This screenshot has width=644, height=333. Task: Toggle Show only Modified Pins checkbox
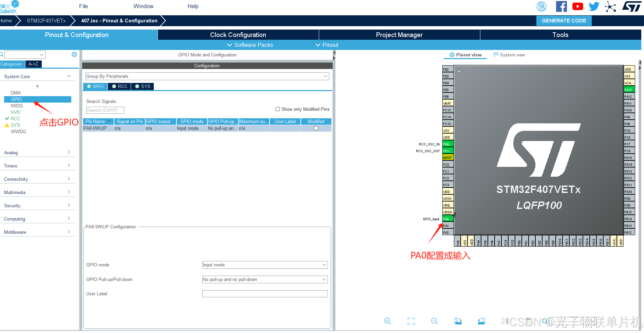pos(278,109)
